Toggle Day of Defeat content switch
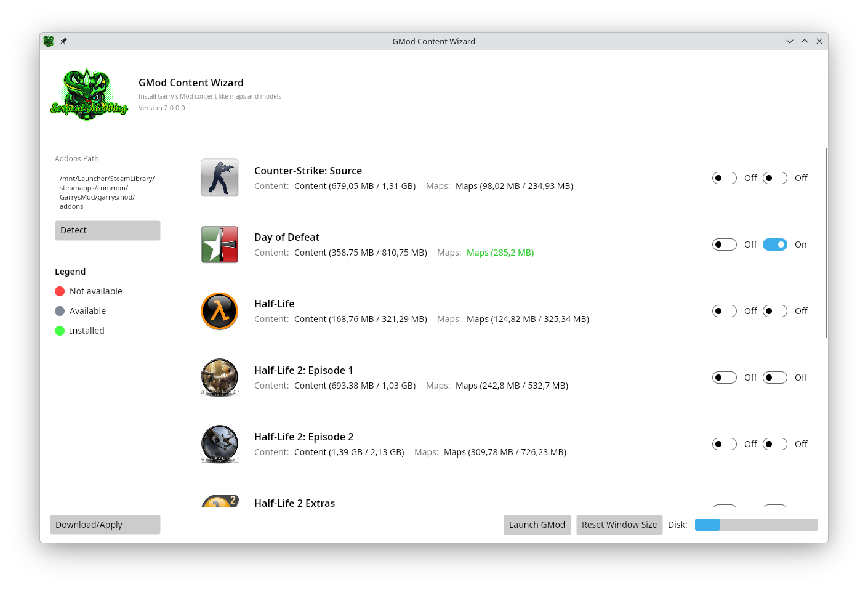 725,244
